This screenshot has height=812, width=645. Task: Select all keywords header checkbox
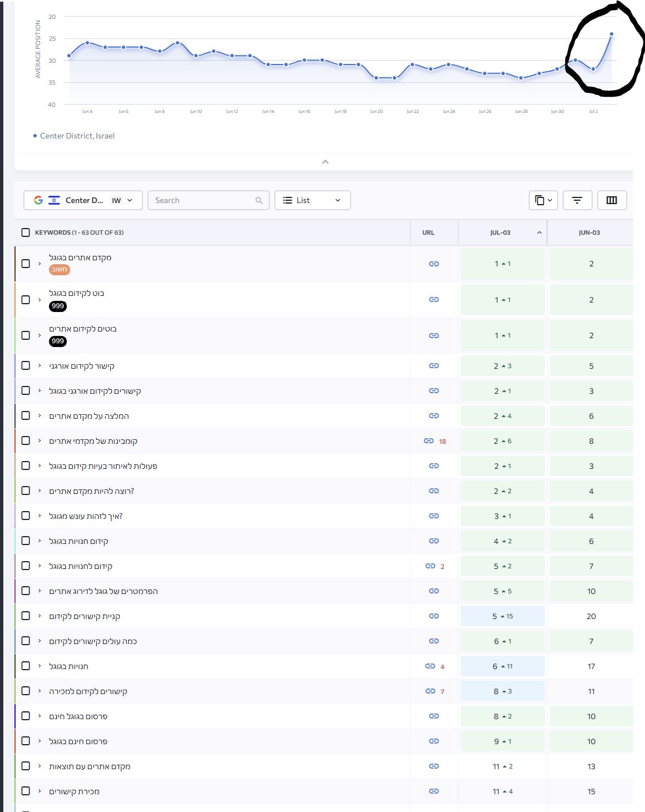(x=26, y=232)
